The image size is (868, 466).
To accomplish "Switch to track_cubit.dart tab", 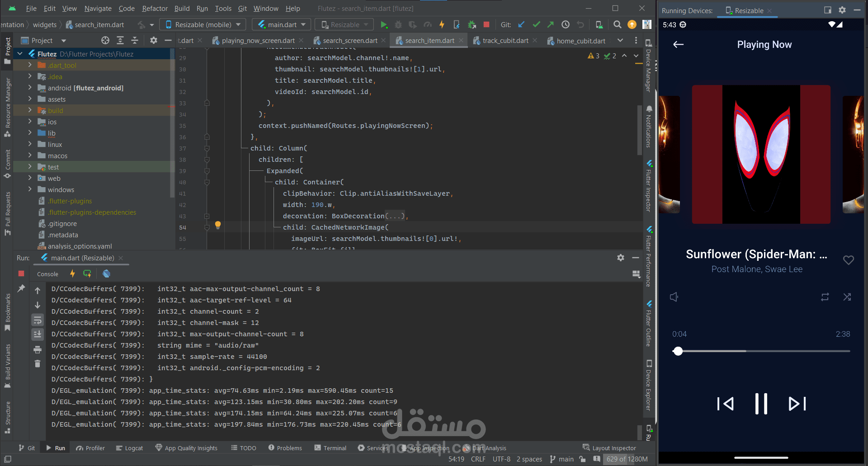I will (x=505, y=41).
